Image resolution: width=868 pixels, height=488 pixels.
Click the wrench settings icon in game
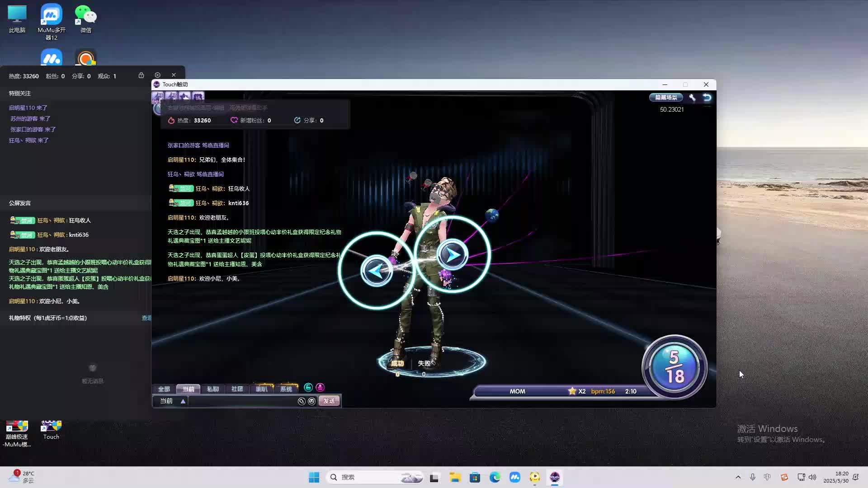pyautogui.click(x=692, y=97)
